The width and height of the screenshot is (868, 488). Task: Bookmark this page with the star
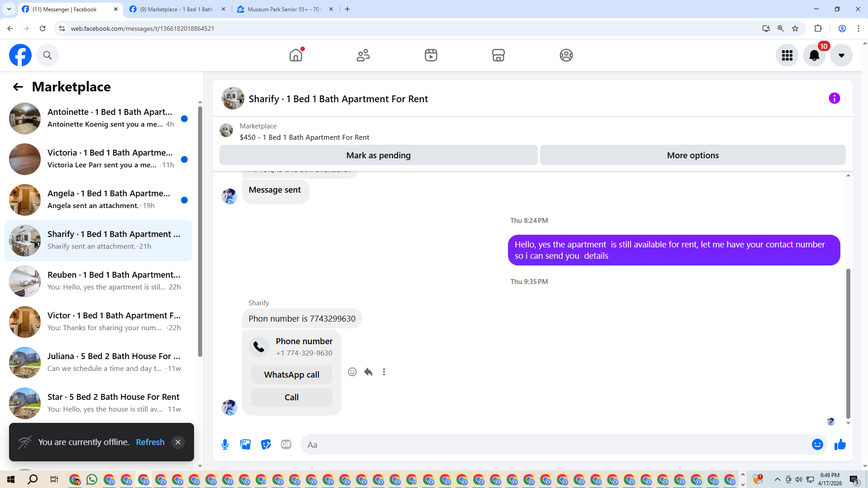(x=795, y=28)
